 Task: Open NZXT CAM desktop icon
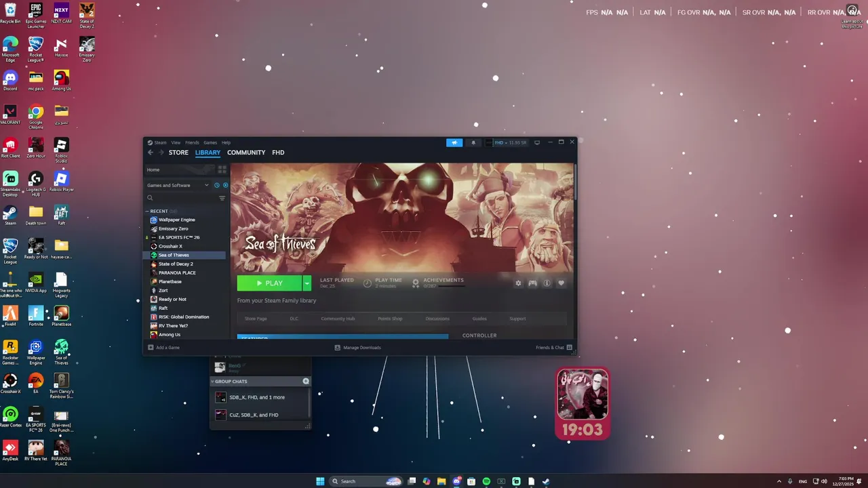(61, 14)
